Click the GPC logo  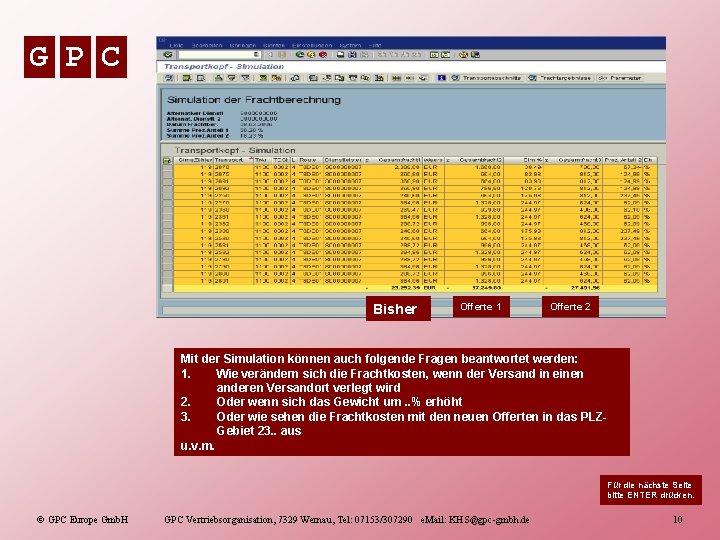(75, 57)
